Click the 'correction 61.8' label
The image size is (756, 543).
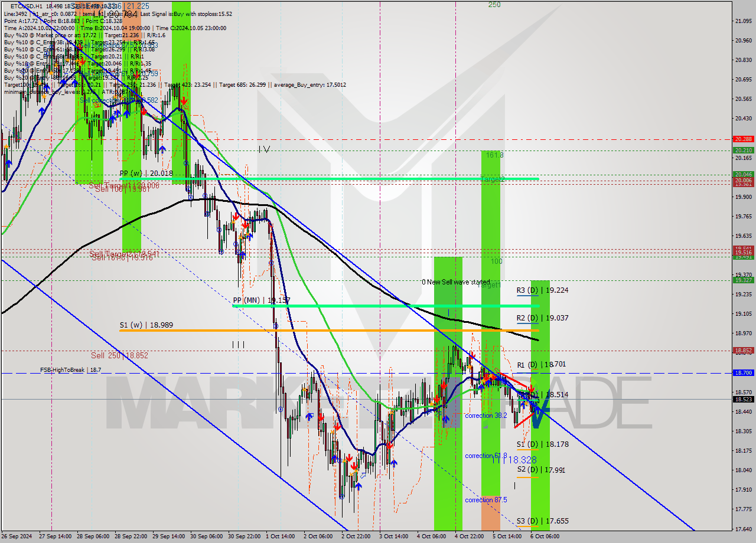click(x=486, y=456)
